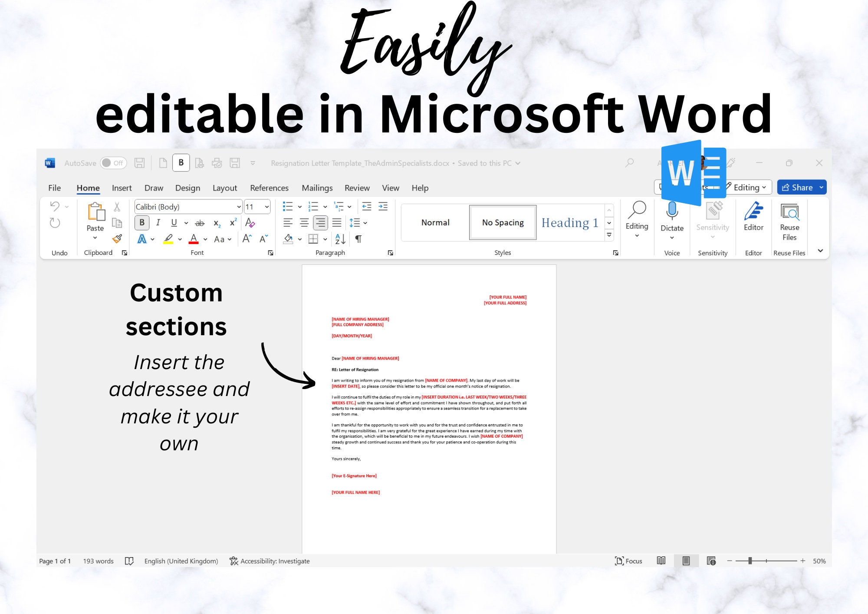Toggle italic formatting
This screenshot has height=614, width=868.
pos(158,222)
